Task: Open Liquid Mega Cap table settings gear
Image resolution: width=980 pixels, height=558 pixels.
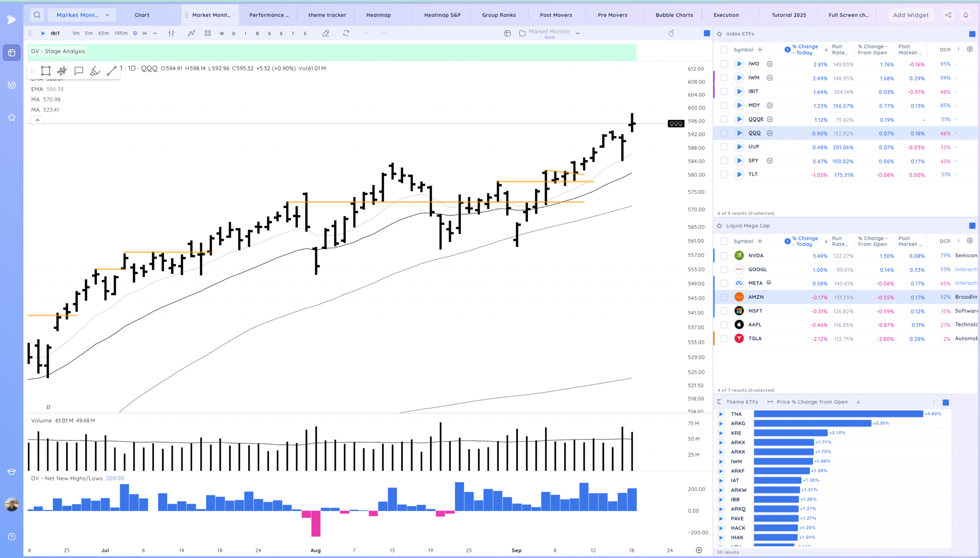Action: pyautogui.click(x=970, y=241)
